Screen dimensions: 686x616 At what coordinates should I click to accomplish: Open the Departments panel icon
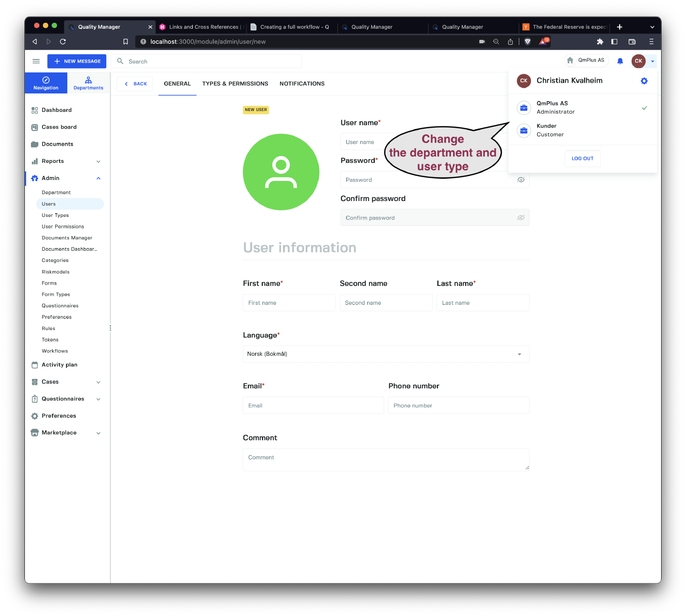(x=88, y=83)
